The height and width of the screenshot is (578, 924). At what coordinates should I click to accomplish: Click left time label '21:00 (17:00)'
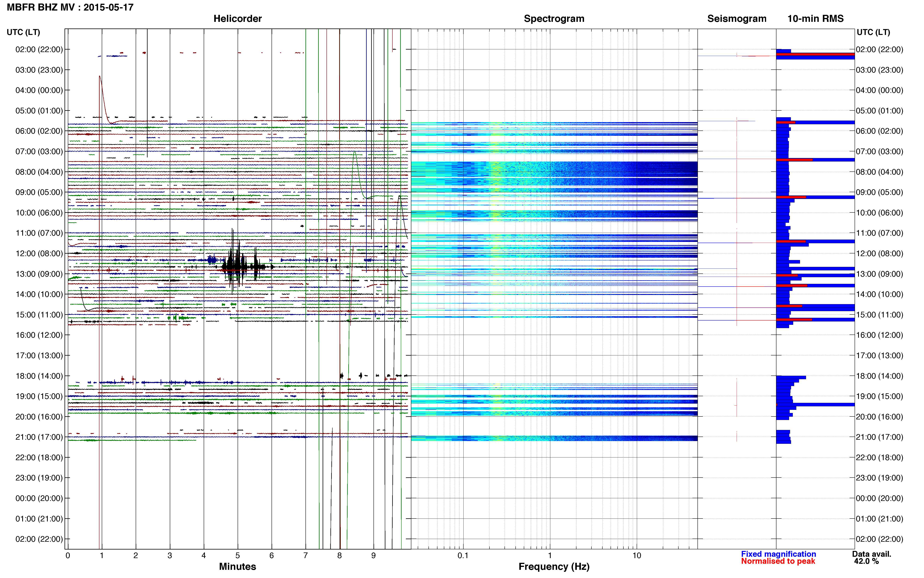pyautogui.click(x=39, y=437)
